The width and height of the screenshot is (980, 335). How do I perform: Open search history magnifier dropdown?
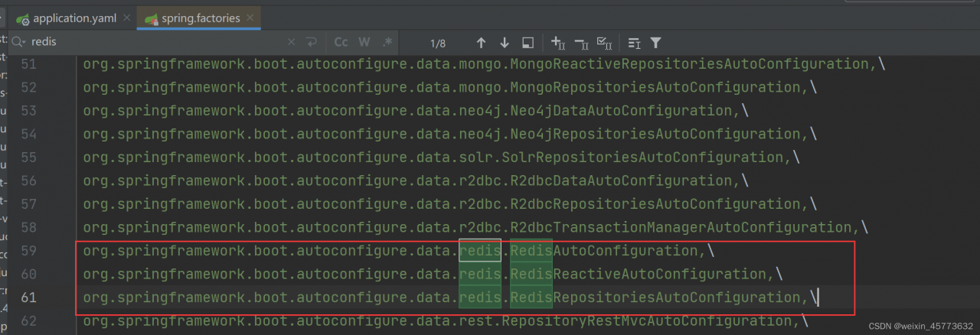click(18, 42)
